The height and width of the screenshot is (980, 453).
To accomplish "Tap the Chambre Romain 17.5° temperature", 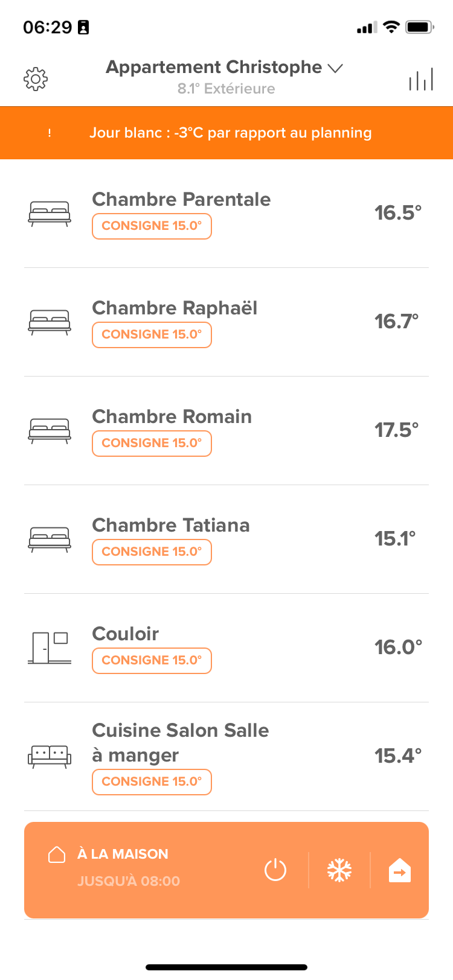I will point(397,430).
